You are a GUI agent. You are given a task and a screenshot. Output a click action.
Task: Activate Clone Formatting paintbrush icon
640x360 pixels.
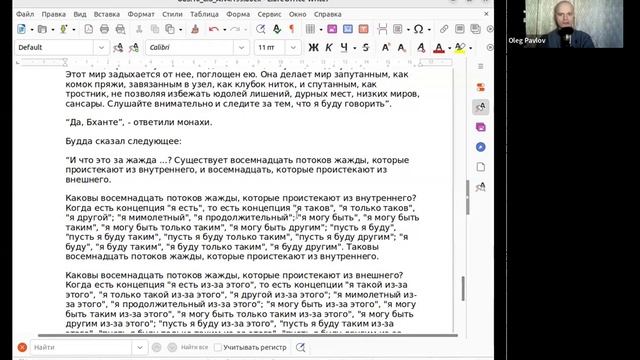pos(195,29)
